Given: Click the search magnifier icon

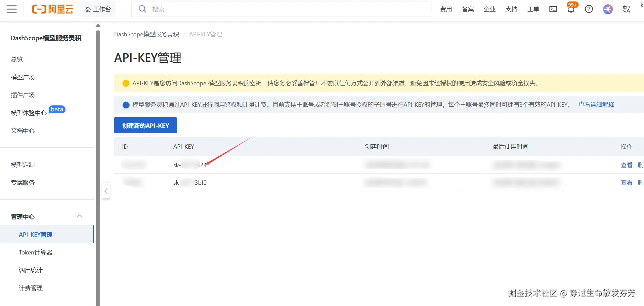Looking at the screenshot, I should tap(142, 9).
